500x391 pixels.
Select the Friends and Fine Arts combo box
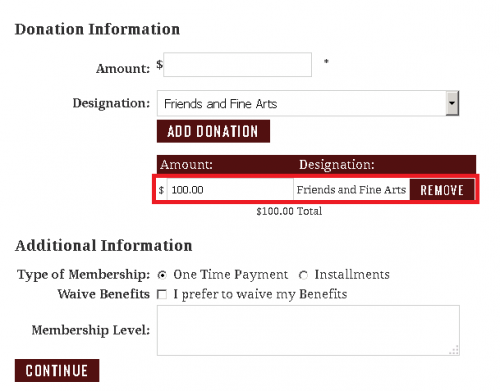pos(308,103)
